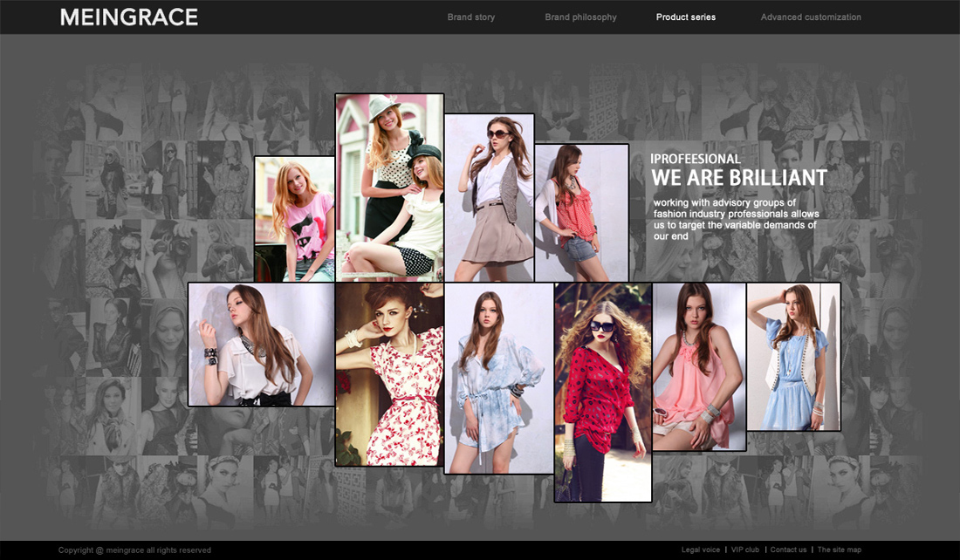Open the Legal voice footer link

click(x=701, y=550)
